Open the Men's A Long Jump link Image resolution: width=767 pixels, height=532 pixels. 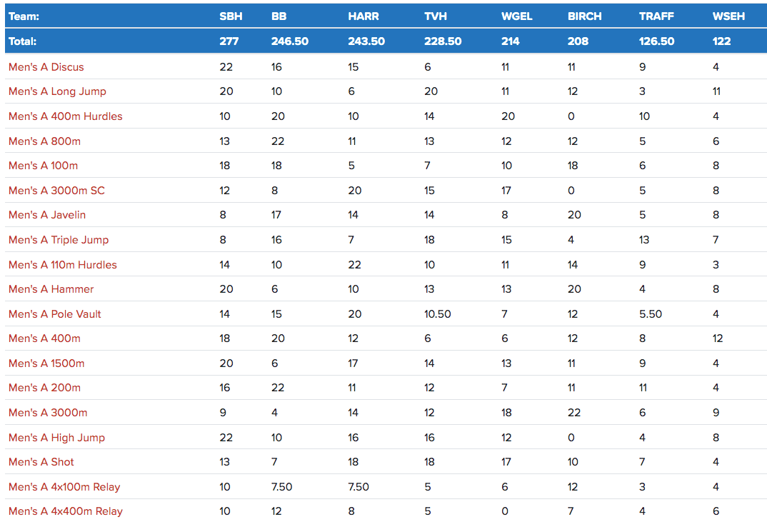57,91
